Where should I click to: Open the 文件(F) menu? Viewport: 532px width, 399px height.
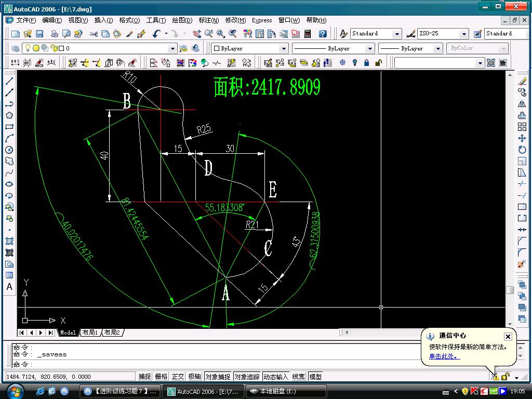point(26,20)
